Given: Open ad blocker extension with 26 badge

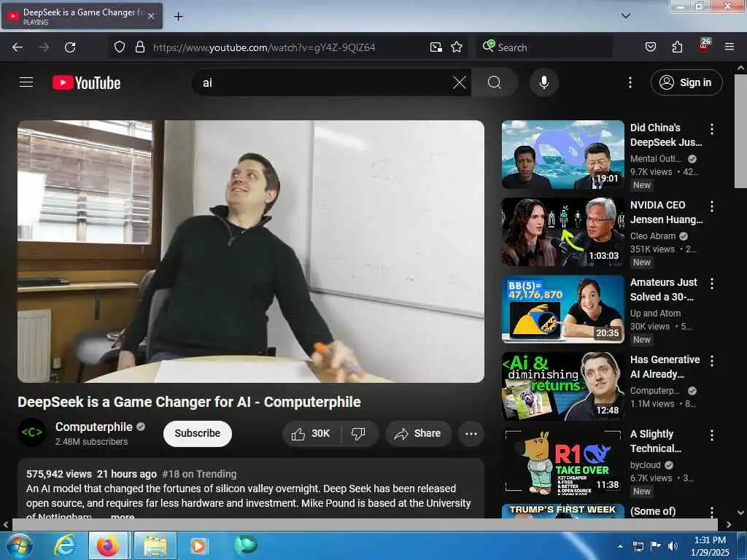Looking at the screenshot, I should pos(704,46).
